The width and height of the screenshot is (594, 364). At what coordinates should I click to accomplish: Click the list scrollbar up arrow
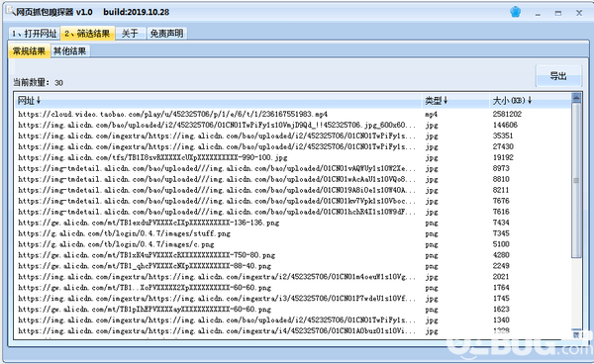pos(576,98)
